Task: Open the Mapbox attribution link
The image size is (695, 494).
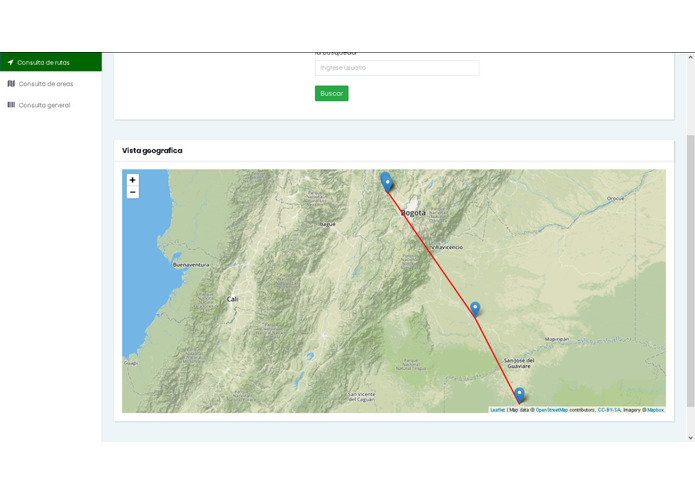Action: coord(655,410)
